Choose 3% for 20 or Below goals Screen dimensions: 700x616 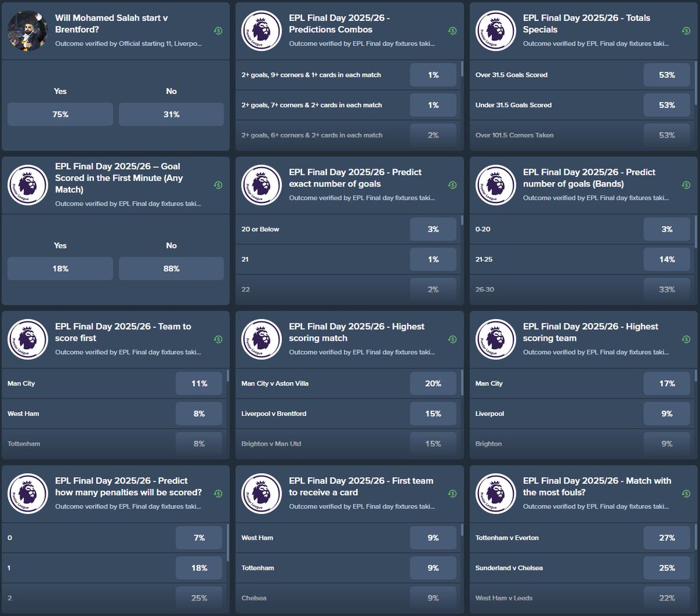coord(433,229)
